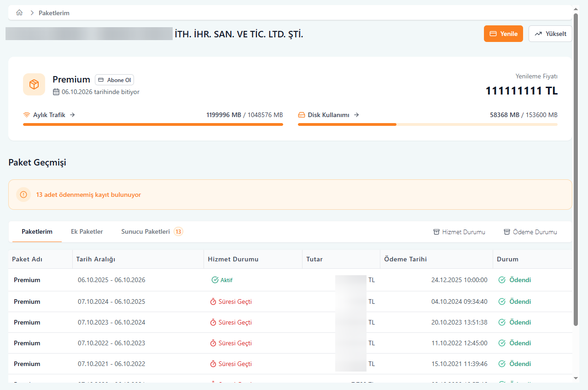Click the Disk Kullanımı arrow icon
This screenshot has height=390, width=588.
coord(356,115)
